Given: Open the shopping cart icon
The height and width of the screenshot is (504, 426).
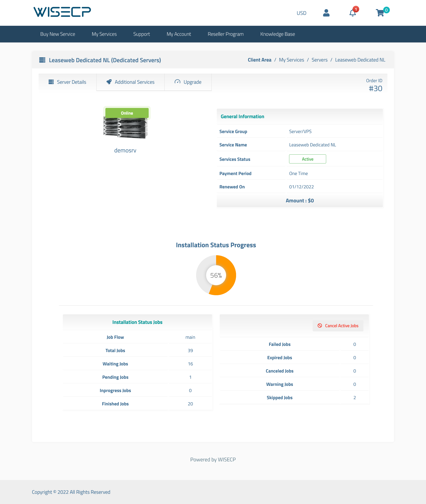Looking at the screenshot, I should click(x=380, y=13).
